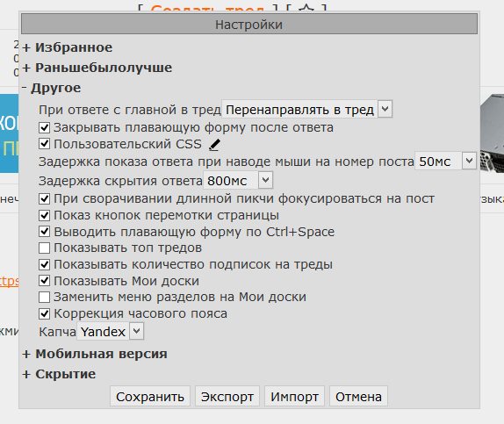Enable 'Показывать топ тредов' checkbox
Image resolution: width=504 pixels, height=424 pixels.
(45, 248)
